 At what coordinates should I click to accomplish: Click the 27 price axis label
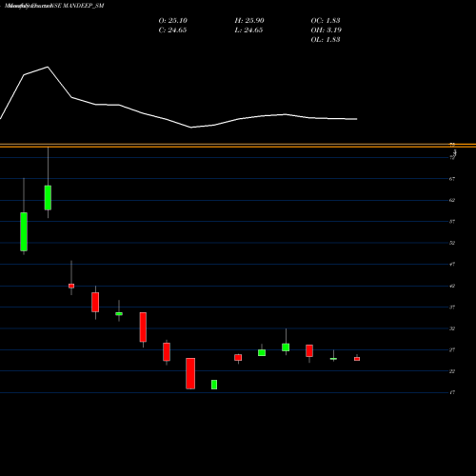pos(452,350)
